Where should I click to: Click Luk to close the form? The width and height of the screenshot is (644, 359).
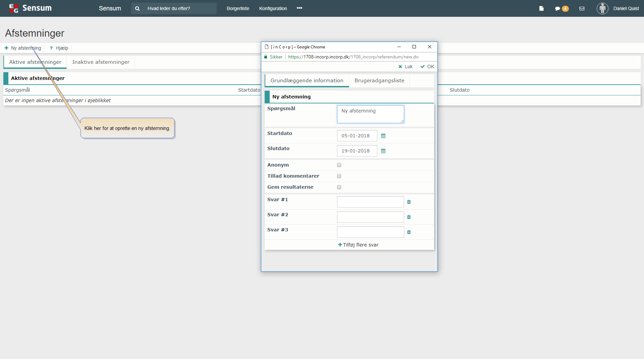pos(406,66)
